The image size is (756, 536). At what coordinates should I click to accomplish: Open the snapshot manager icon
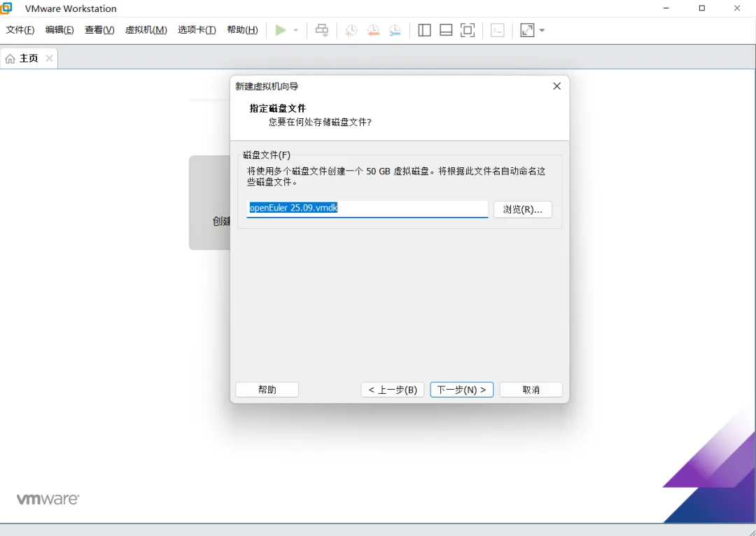coord(394,30)
